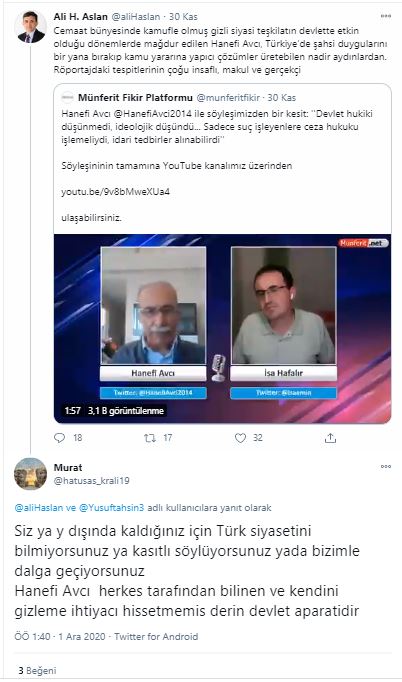View the 3 Beğeni likes list
This screenshot has width=402, height=682.
(x=37, y=670)
